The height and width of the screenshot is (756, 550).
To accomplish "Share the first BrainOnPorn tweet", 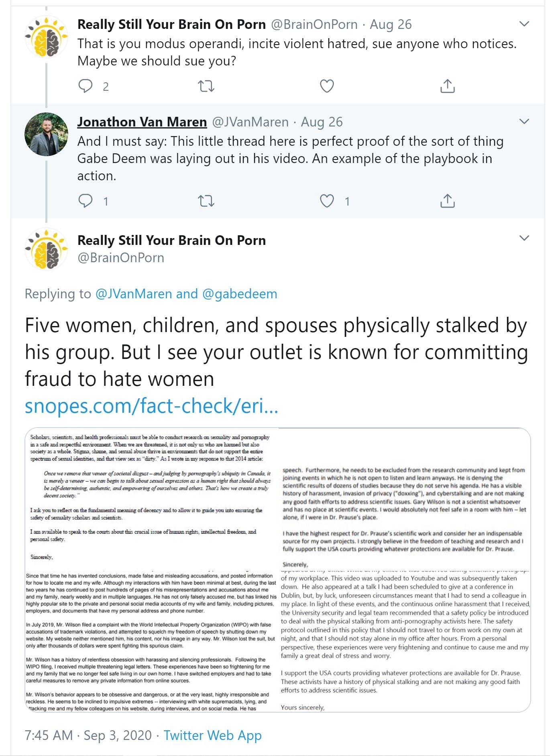I will [447, 86].
